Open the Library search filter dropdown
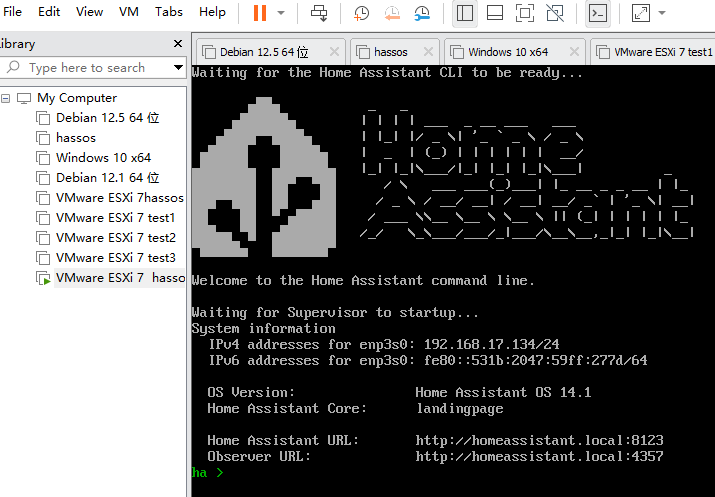The height and width of the screenshot is (497, 715). 178,68
